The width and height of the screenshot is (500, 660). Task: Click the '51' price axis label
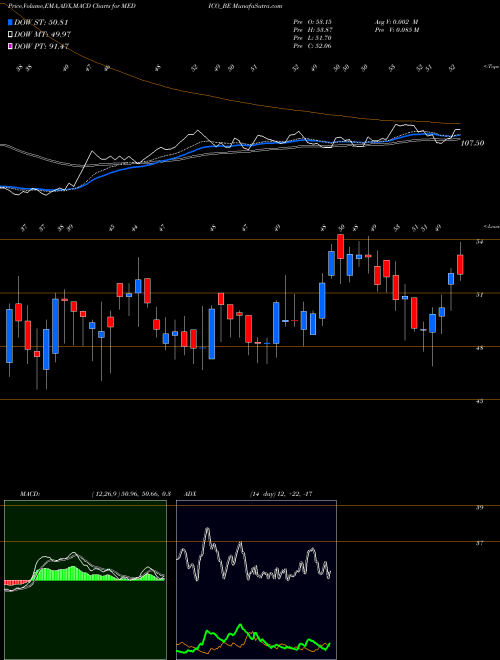pyautogui.click(x=479, y=295)
